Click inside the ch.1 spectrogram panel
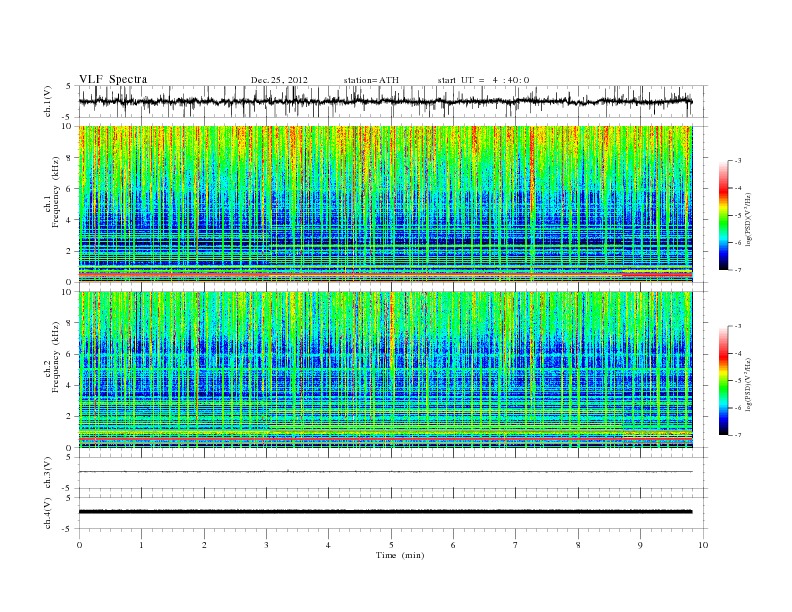Viewport: 792px width, 612px height. [x=385, y=204]
